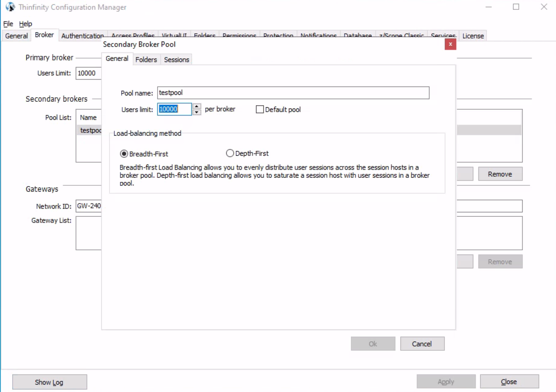
Task: Click the Network ID field
Action: coord(89,206)
